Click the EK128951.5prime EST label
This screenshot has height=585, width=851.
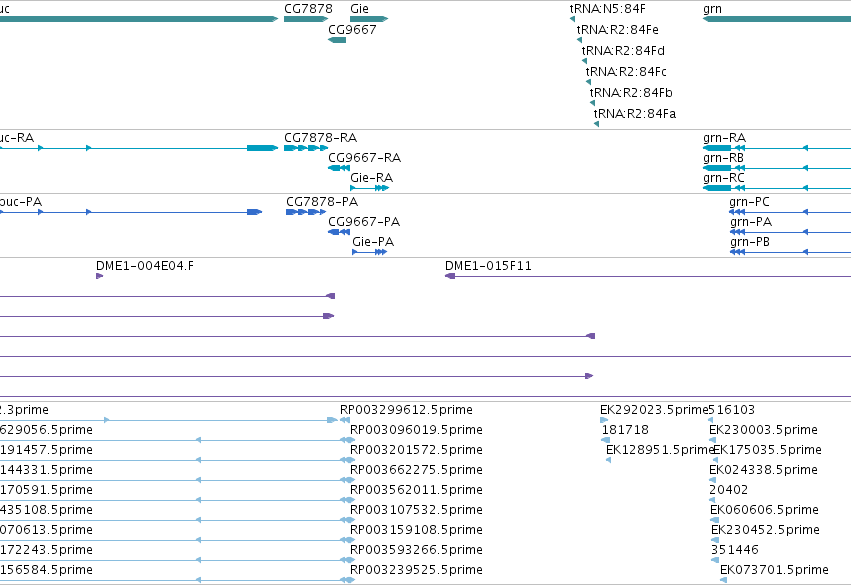(x=660, y=450)
